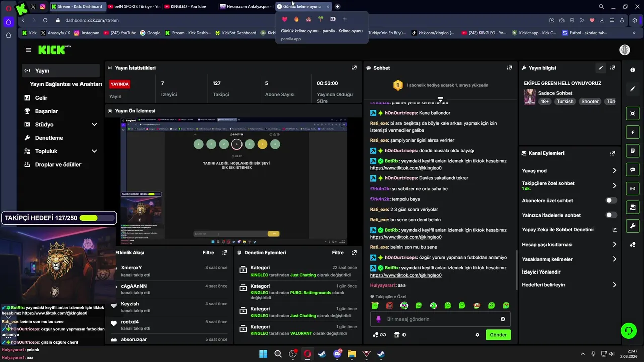The width and height of the screenshot is (644, 362).
Task: Open Filtre in Etkinlik Akışı
Action: (208, 253)
